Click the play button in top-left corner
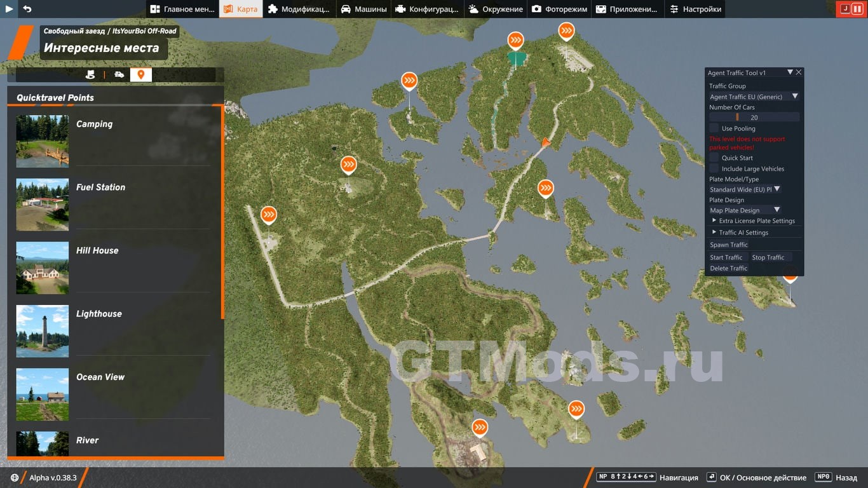The image size is (868, 488). click(10, 9)
